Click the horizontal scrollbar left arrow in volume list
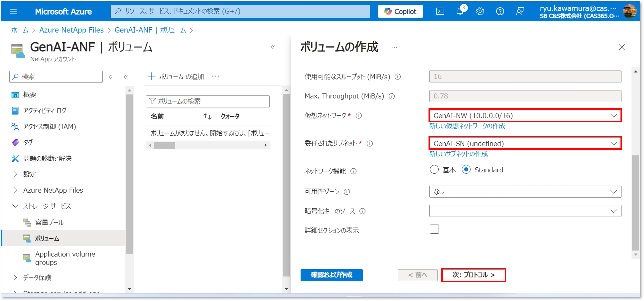Screen dimensions: 644x301 tap(150, 145)
